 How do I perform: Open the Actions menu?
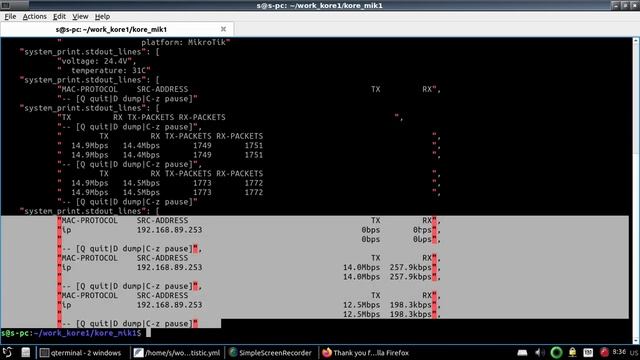click(35, 16)
